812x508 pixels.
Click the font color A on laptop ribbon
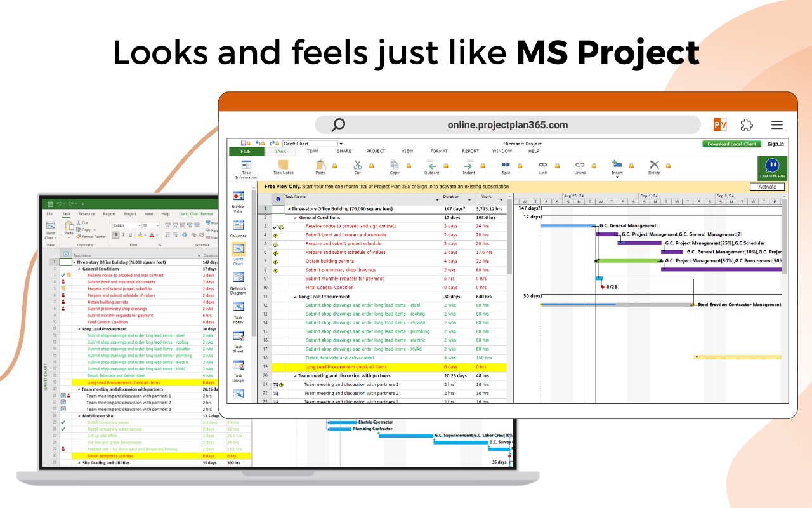(152, 235)
